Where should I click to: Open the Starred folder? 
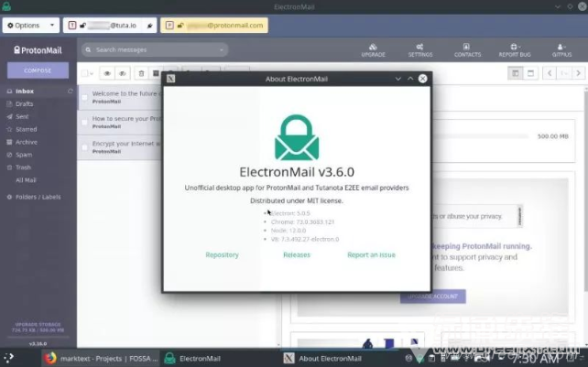coord(26,129)
